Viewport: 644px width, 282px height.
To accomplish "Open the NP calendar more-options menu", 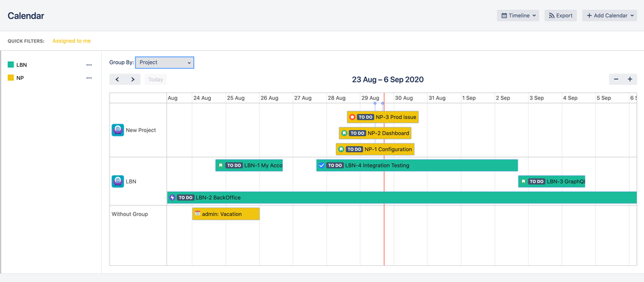I will (89, 77).
